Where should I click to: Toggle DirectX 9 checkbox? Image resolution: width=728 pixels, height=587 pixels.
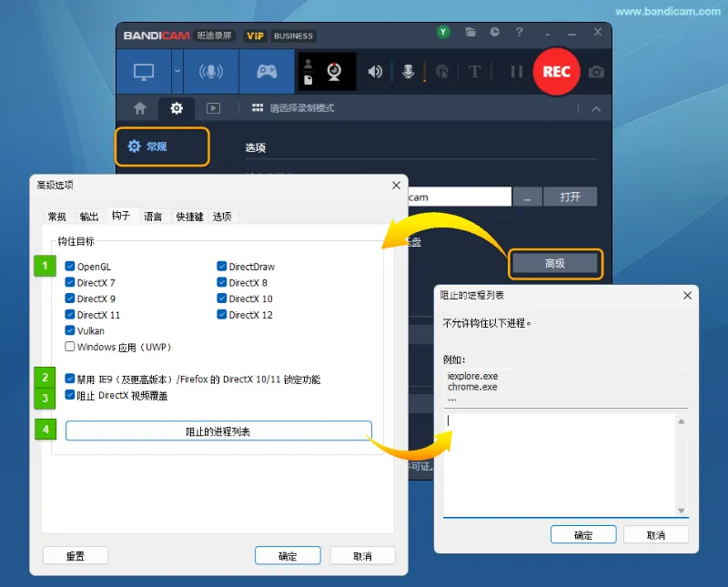coord(70,299)
